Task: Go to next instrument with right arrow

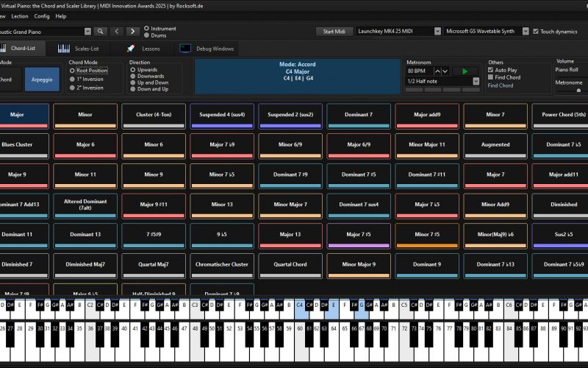Action: tap(132, 32)
